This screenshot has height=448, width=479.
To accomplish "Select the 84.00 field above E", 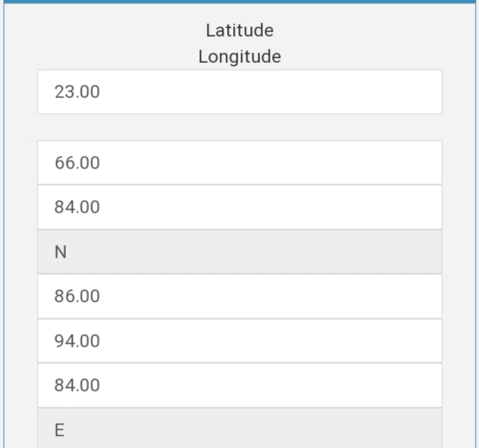I will 239,385.
